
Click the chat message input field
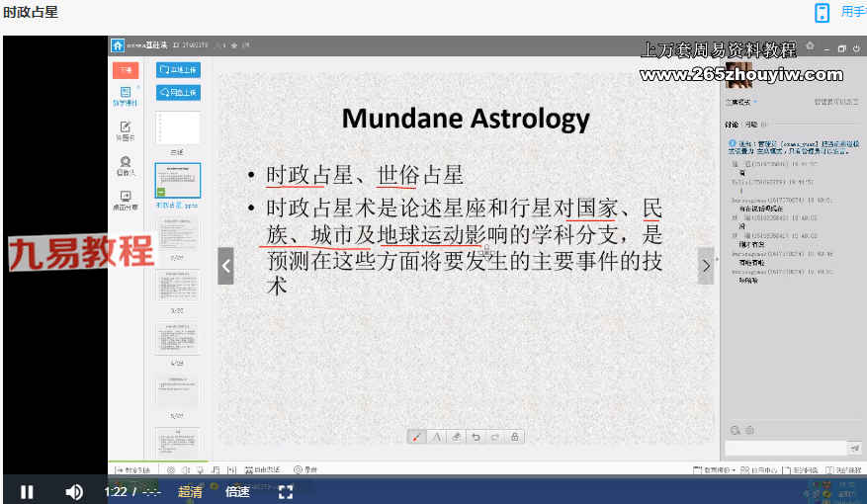(785, 448)
